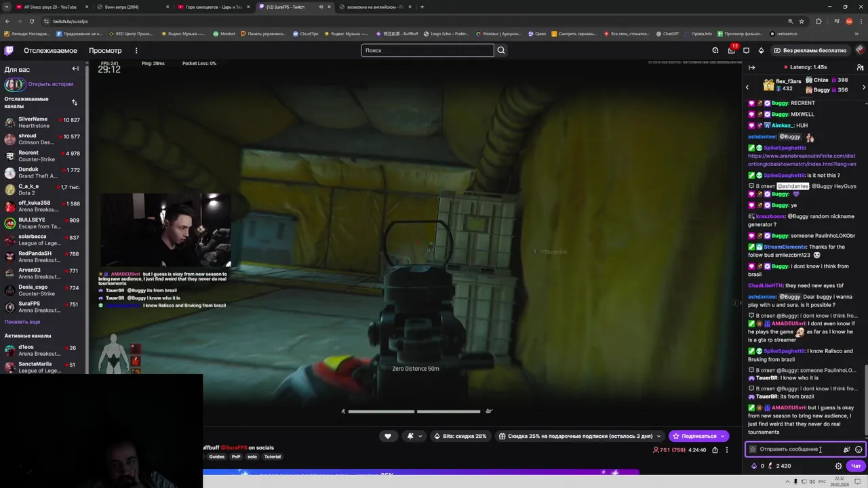This screenshot has height=488, width=868.
Task: Open the CloudTips bookmark
Action: (304, 33)
